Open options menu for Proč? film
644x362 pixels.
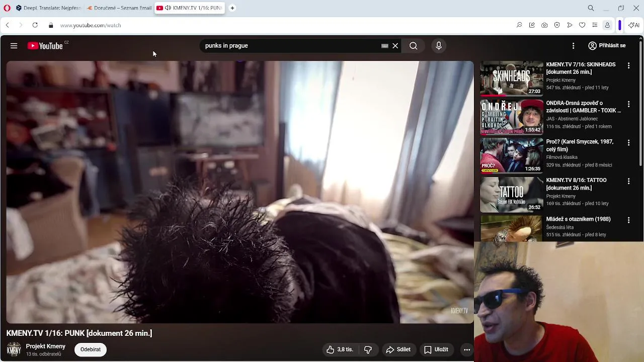[x=628, y=143]
